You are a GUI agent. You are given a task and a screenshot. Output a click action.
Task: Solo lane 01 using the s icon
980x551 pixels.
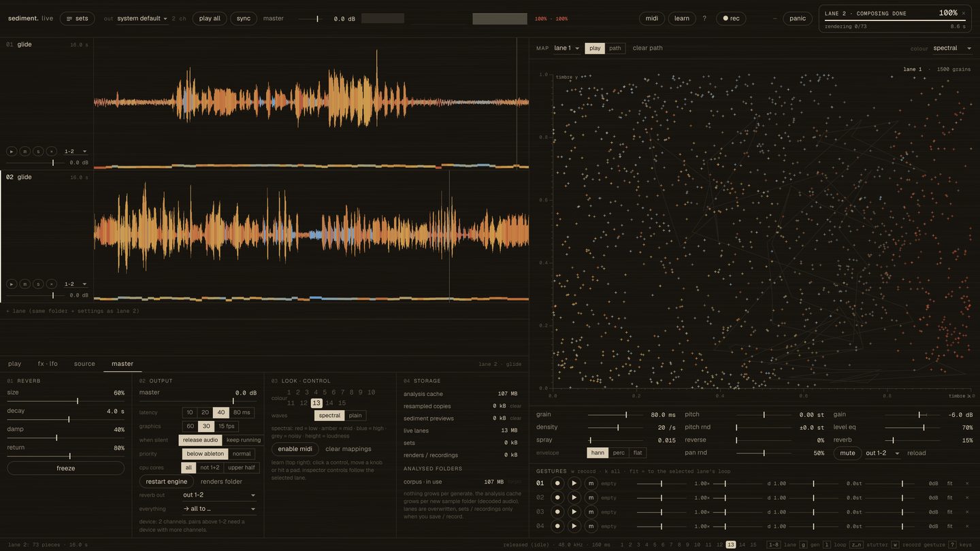point(38,151)
